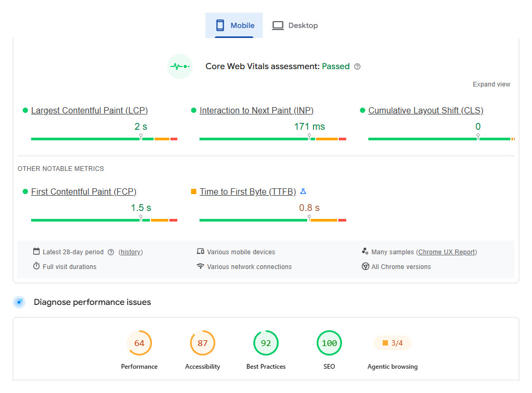Open Cumulative Layout Shift (CLS) link
Image resolution: width=532 pixels, height=393 pixels.
tap(426, 111)
